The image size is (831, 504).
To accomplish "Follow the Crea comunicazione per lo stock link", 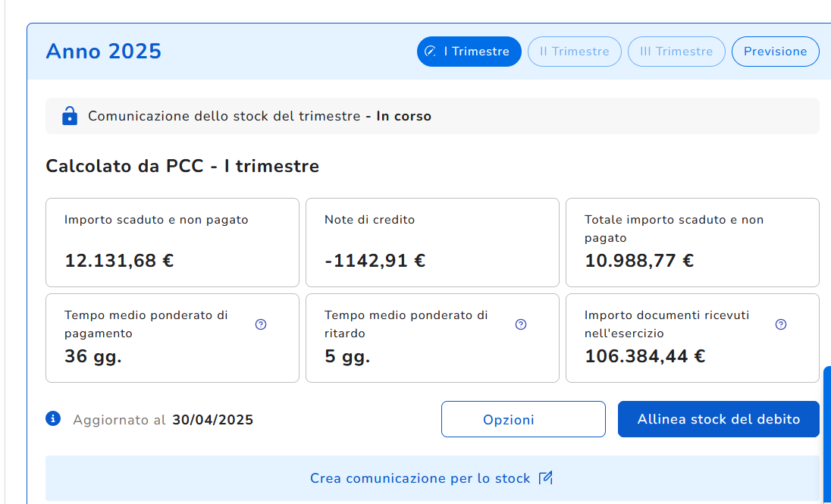I will 420,478.
